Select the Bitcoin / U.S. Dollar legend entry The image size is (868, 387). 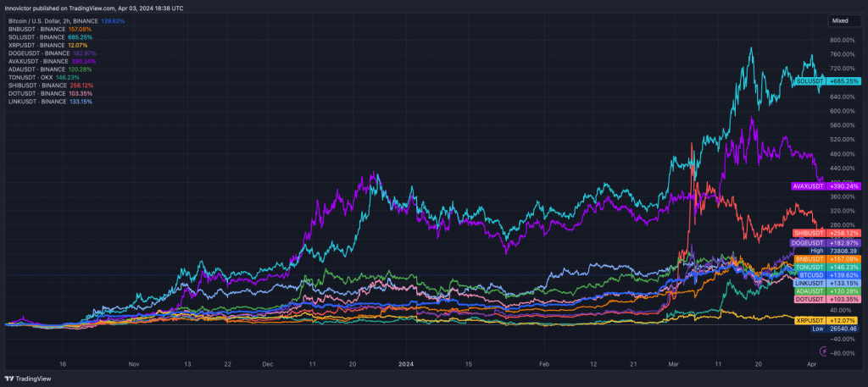tap(66, 21)
